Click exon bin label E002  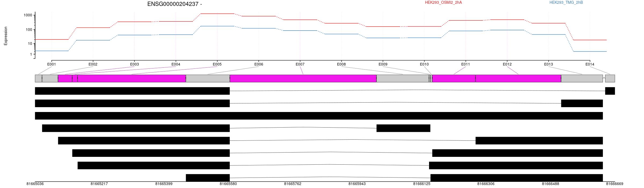click(93, 64)
